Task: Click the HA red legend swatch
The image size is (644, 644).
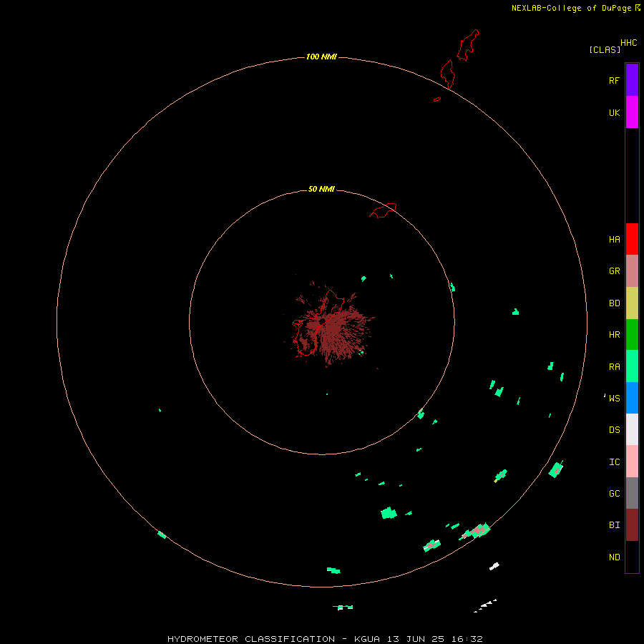Action: pyautogui.click(x=632, y=239)
